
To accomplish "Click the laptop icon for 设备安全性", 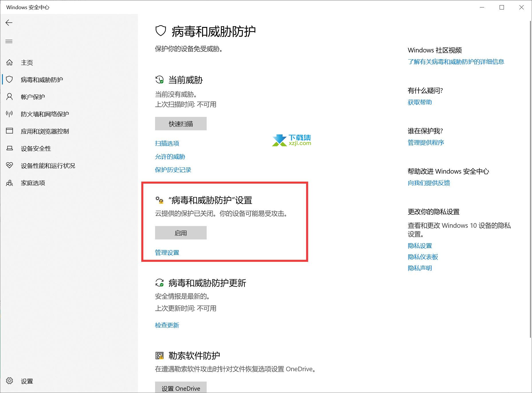I will 9,148.
